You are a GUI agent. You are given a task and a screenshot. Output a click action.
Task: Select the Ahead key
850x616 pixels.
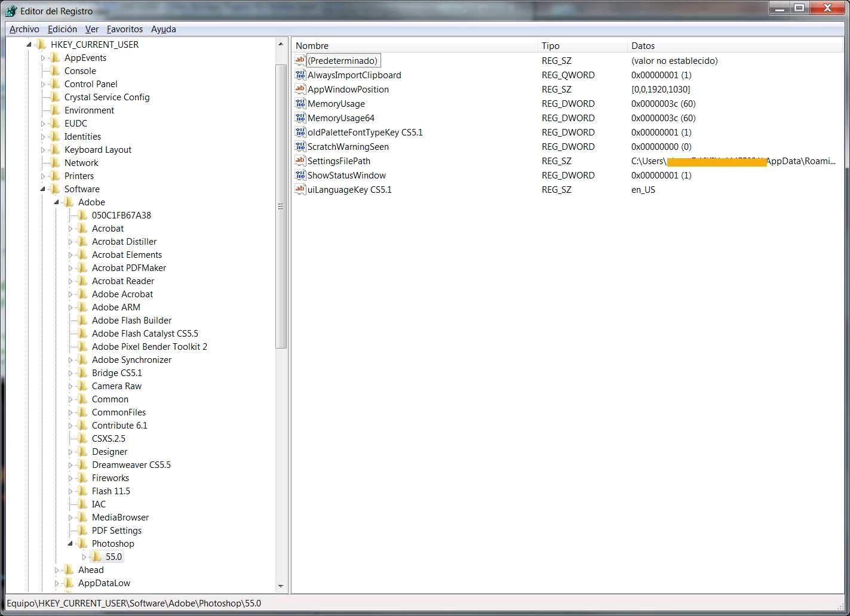(91, 570)
